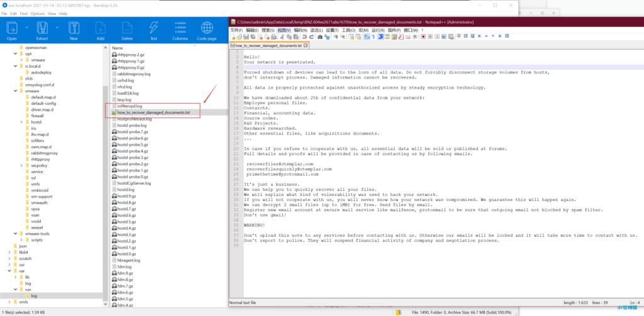The image size is (644, 316).
Task: Click the Code page globe icon
Action: point(206,28)
